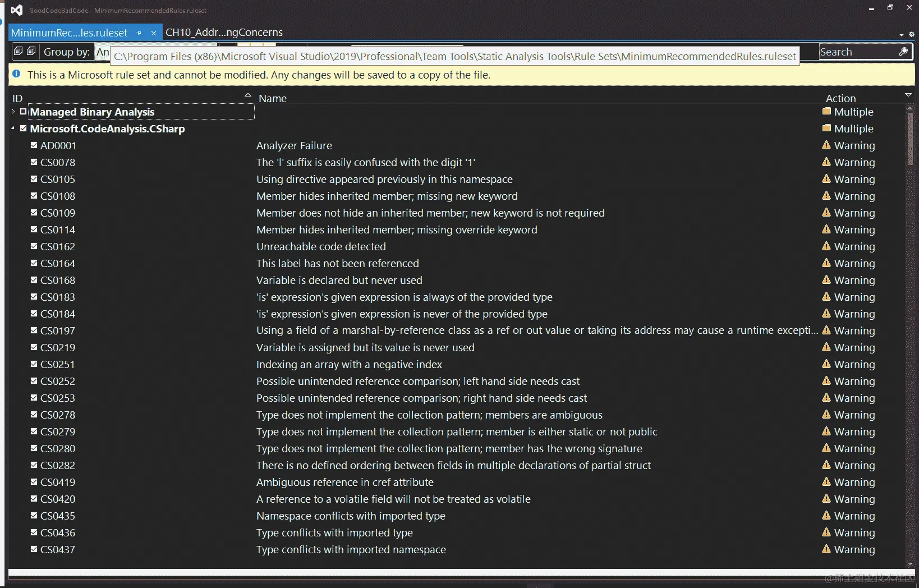The image size is (919, 588).
Task: Restore down the Visual Studio window
Action: tap(890, 8)
